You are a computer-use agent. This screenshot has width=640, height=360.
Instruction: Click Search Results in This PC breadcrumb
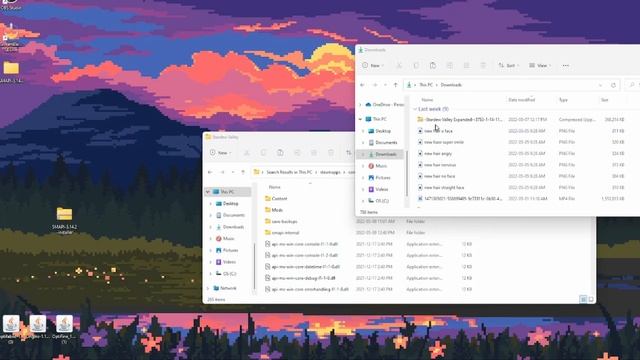[289, 172]
